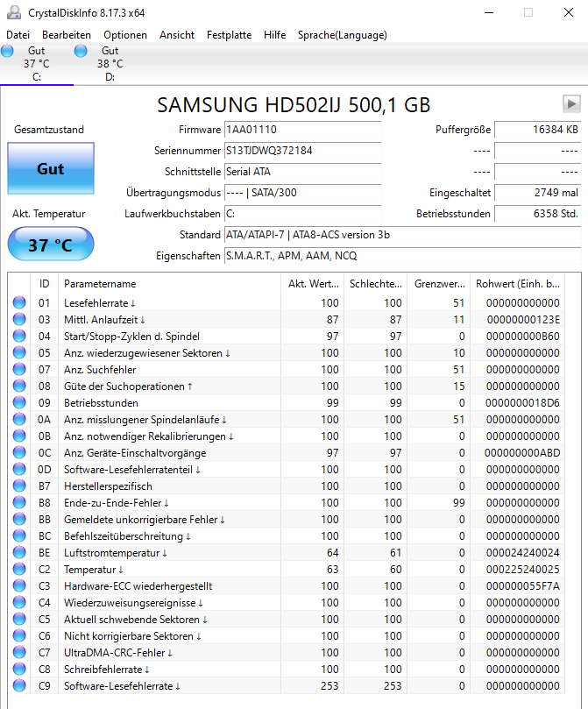Open the Optionen menu
The height and width of the screenshot is (709, 588).
pos(125,35)
